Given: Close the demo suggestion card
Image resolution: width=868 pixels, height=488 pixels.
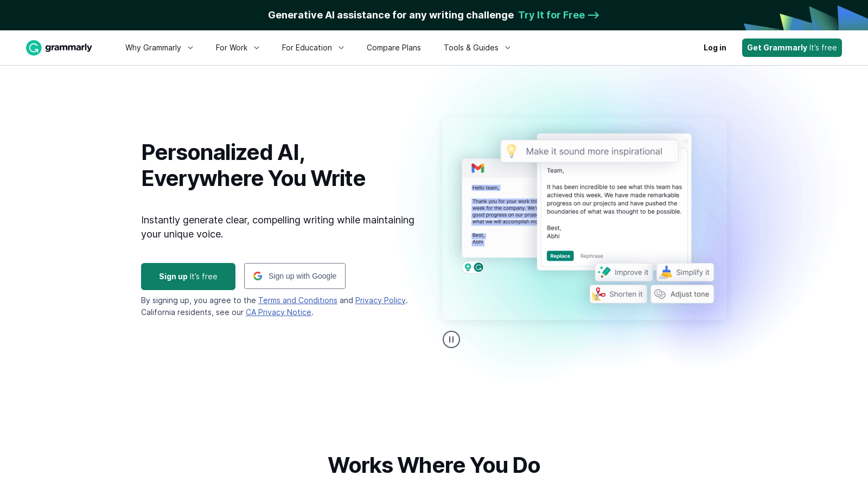Looking at the screenshot, I should point(686,142).
